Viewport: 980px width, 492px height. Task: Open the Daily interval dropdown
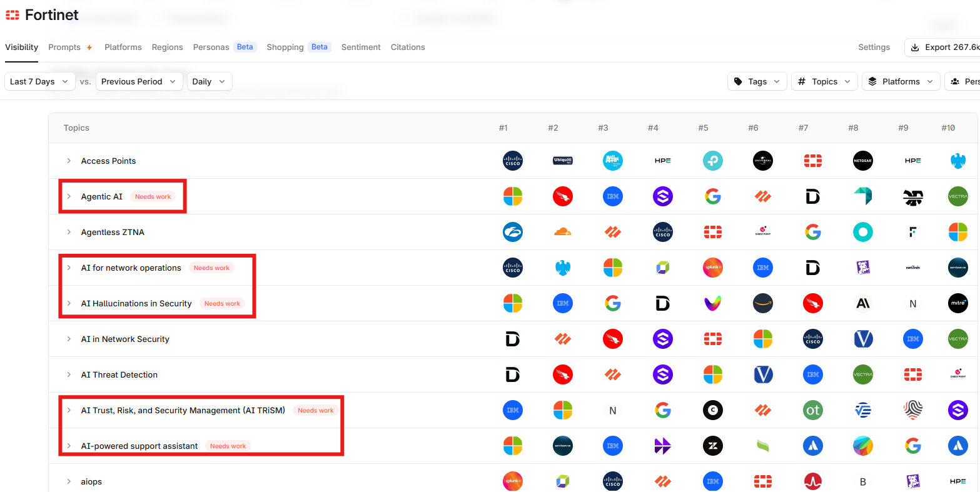[x=210, y=81]
